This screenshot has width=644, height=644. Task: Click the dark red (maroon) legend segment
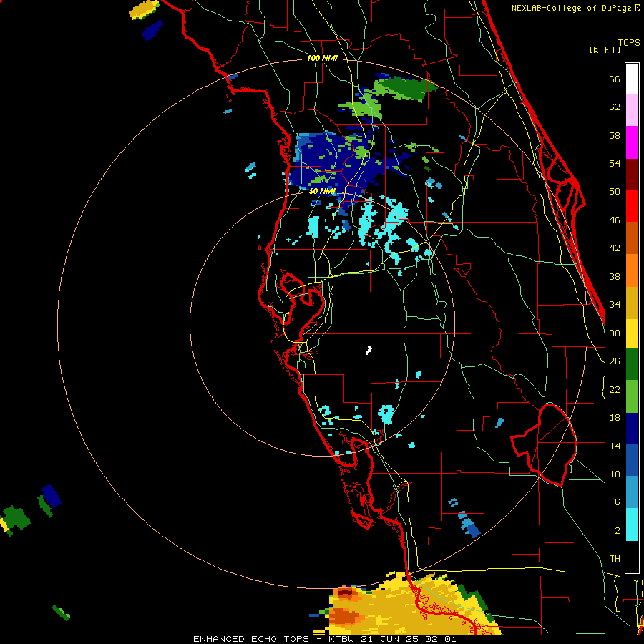(632, 175)
